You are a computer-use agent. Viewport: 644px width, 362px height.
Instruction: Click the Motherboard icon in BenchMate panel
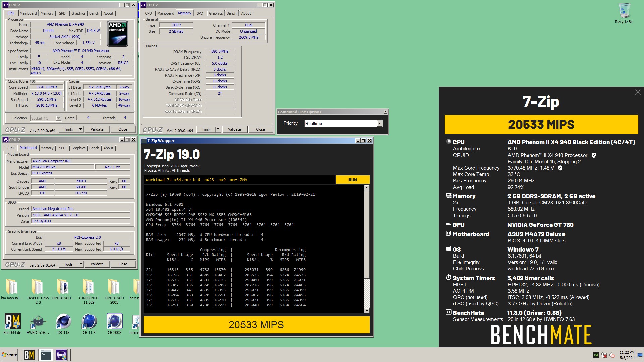[x=448, y=234]
